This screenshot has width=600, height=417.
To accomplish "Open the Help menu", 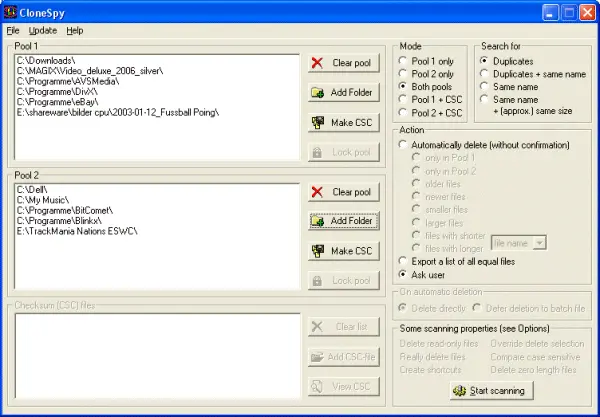I will [75, 31].
